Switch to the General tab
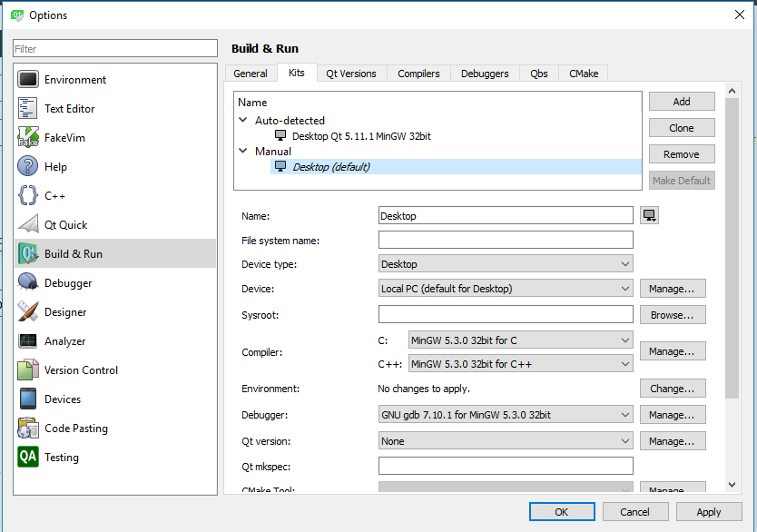Image resolution: width=757 pixels, height=532 pixels. [251, 74]
